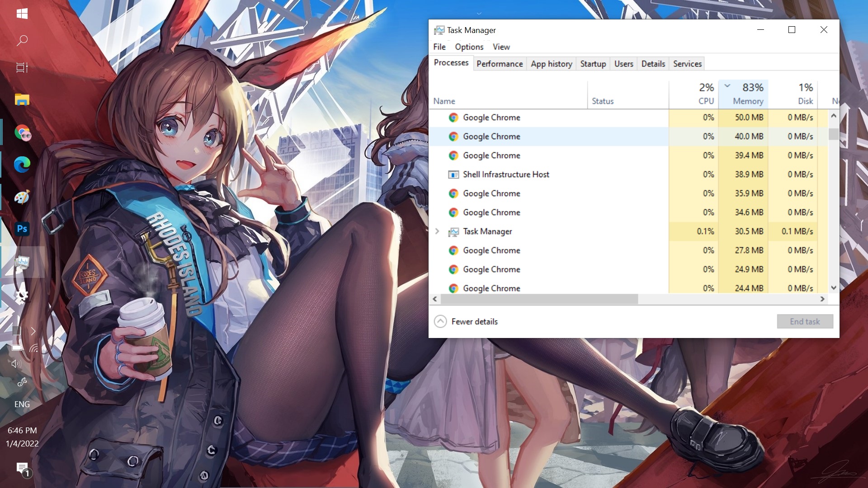Open the Wi-Fi network flyout
Viewport: 868px width, 488px height.
point(34,348)
